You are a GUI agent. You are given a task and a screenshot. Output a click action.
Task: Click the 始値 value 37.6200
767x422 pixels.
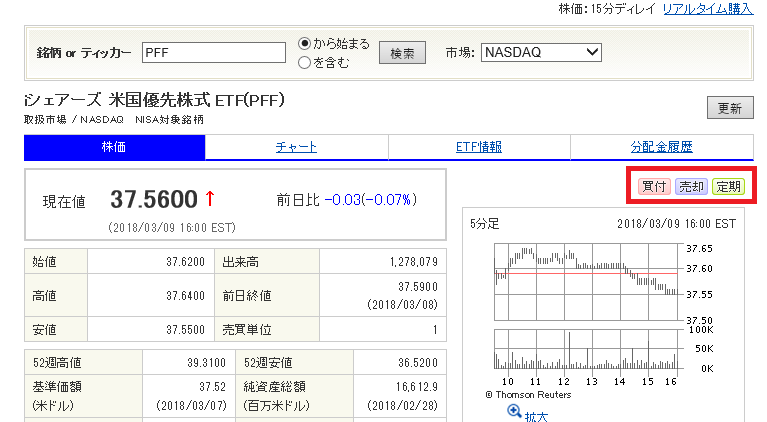(185, 262)
